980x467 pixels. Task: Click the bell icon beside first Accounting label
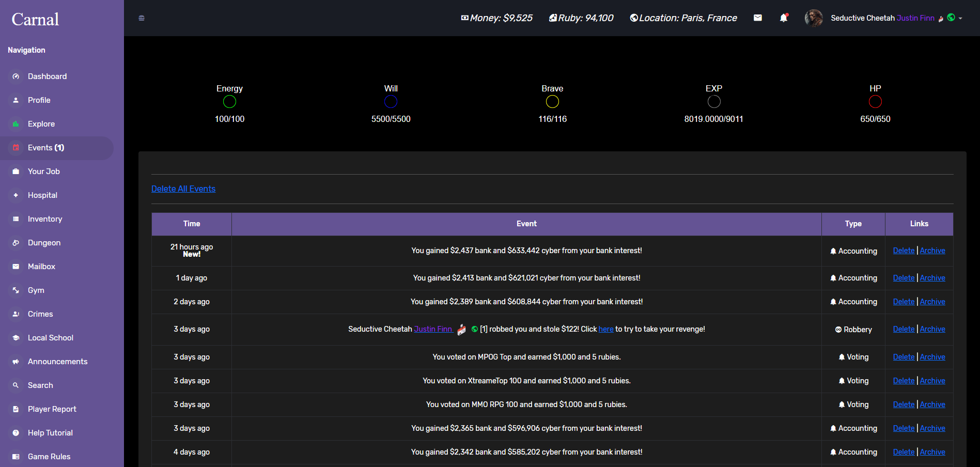coord(833,251)
